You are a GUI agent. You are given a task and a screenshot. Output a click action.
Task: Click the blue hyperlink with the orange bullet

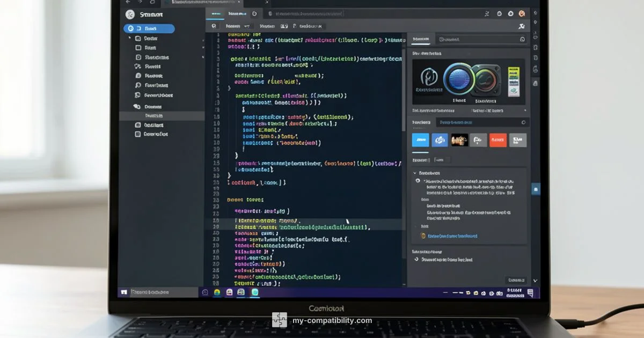coord(452,236)
